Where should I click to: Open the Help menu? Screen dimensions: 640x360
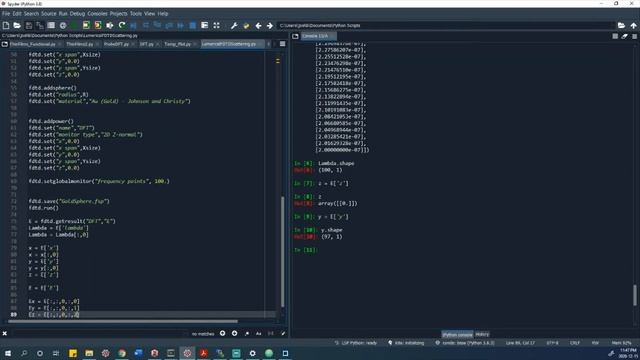click(163, 13)
